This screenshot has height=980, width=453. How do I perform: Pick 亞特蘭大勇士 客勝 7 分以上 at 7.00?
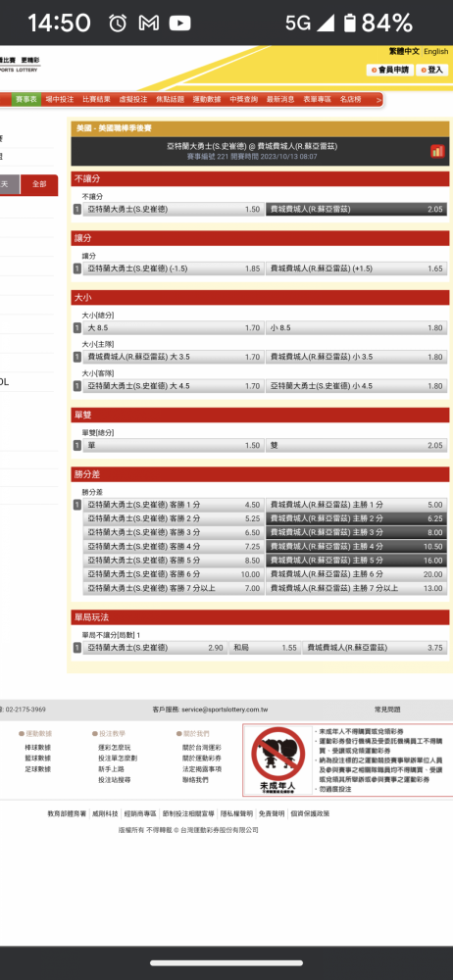tap(172, 588)
